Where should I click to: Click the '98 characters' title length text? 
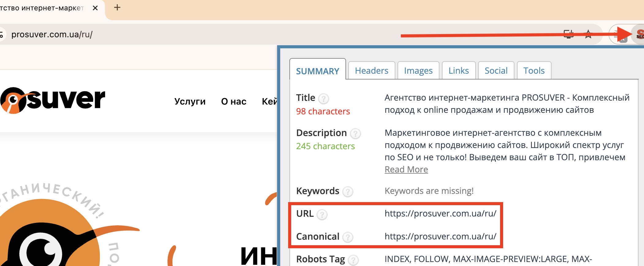pos(323,111)
